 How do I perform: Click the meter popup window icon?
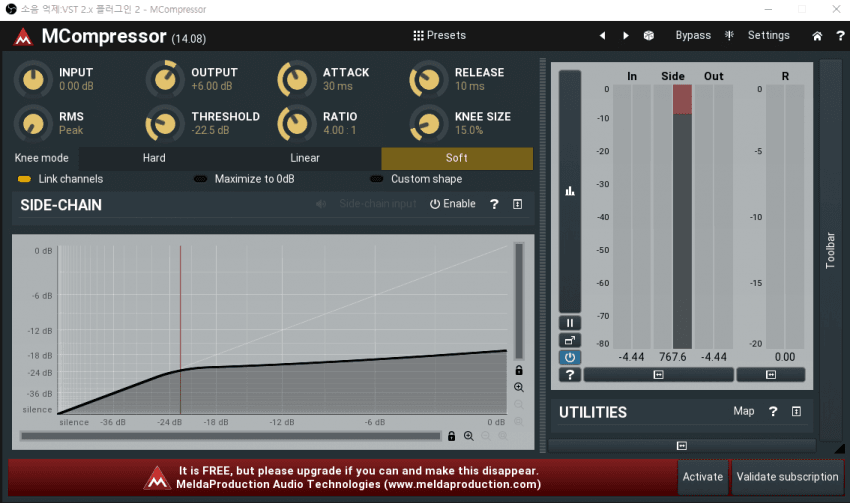[570, 340]
